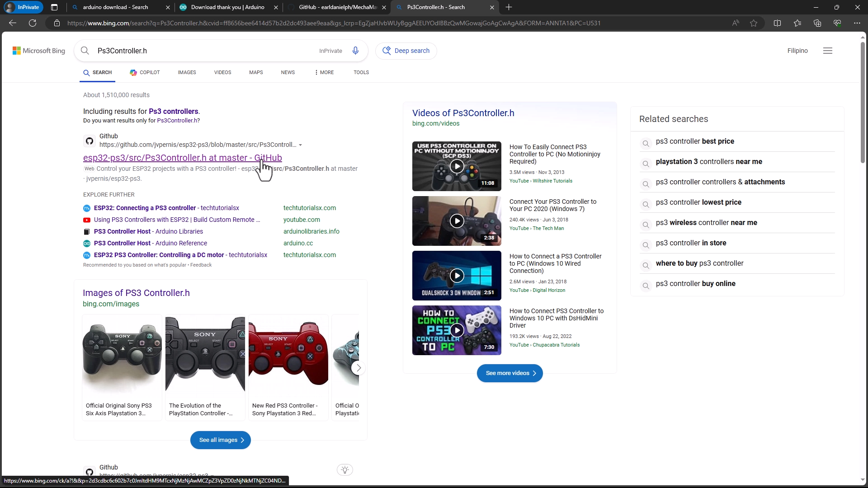This screenshot has width=868, height=488.
Task: Open Bing hamburger settings menu
Action: (828, 51)
